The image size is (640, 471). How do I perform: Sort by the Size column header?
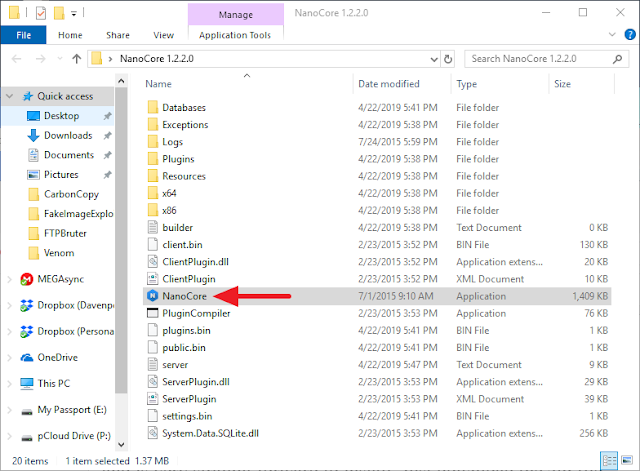[562, 84]
